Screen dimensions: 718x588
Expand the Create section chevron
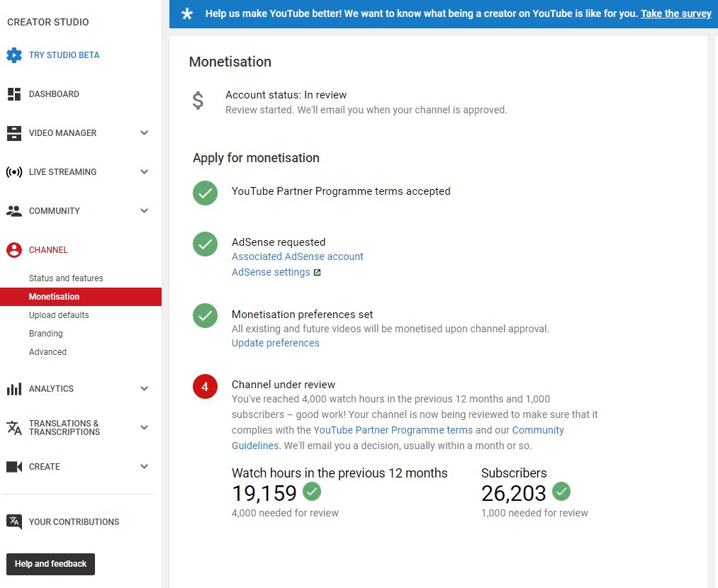coord(145,467)
